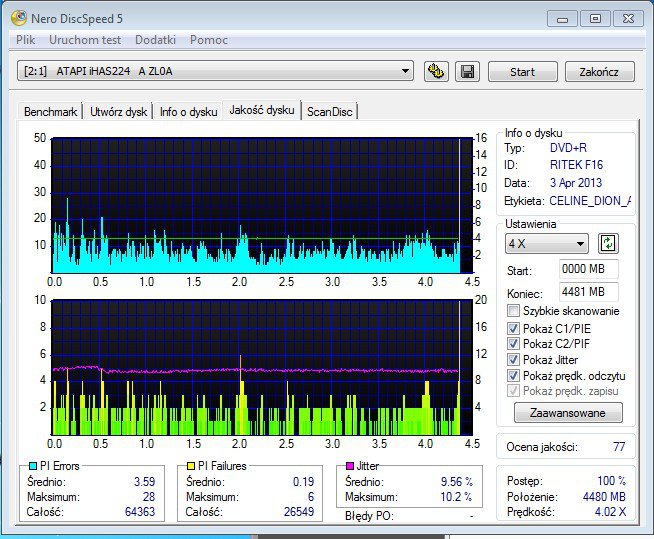Maximize the Nero DiscSpeed window
Image resolution: width=654 pixels, height=539 pixels.
[595, 19]
